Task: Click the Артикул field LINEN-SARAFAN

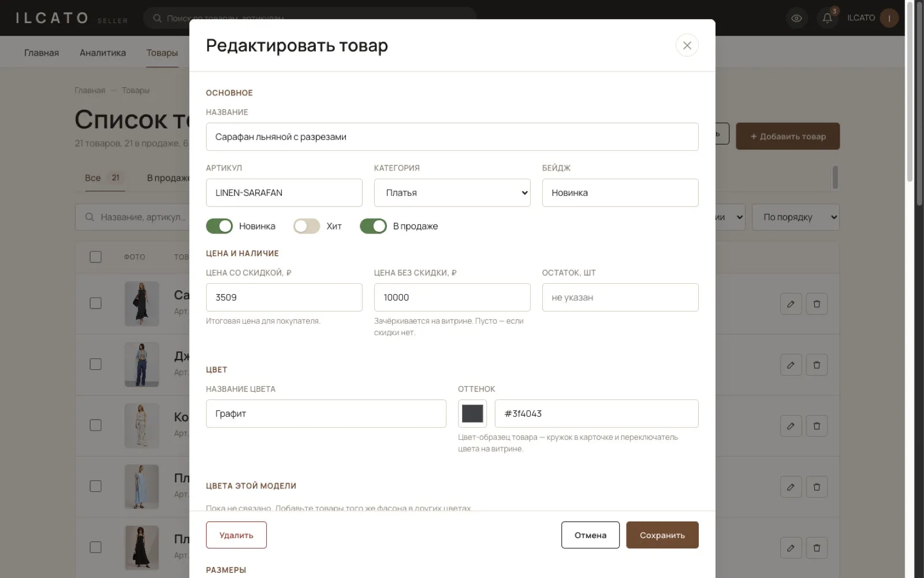Action: point(284,192)
